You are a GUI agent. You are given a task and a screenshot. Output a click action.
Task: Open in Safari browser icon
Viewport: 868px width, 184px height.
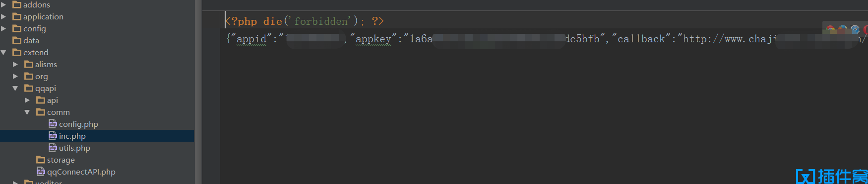point(855,29)
